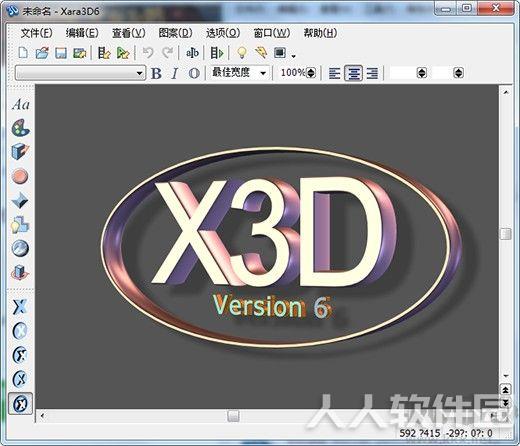Image resolution: width=520 pixels, height=446 pixels.
Task: Select the highlighted bottom X style icon
Action: 20,404
